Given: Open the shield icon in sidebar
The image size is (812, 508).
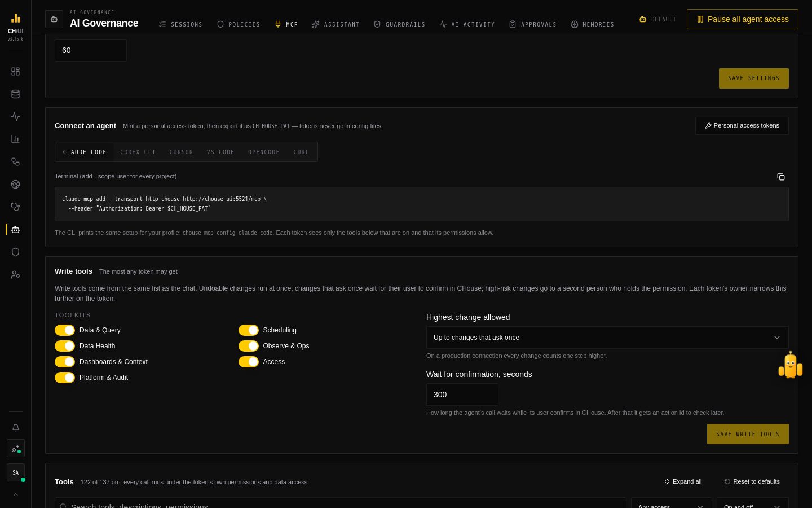Looking at the screenshot, I should click(x=15, y=252).
